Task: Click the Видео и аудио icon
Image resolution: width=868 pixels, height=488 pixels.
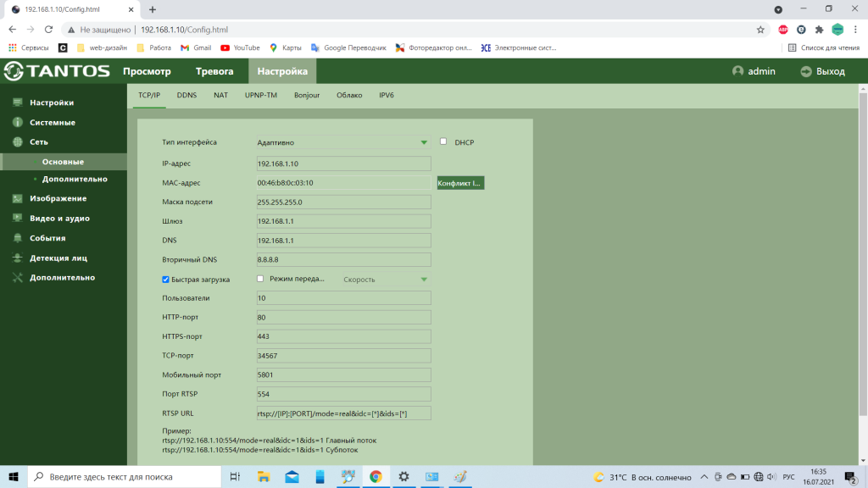Action: click(17, 219)
